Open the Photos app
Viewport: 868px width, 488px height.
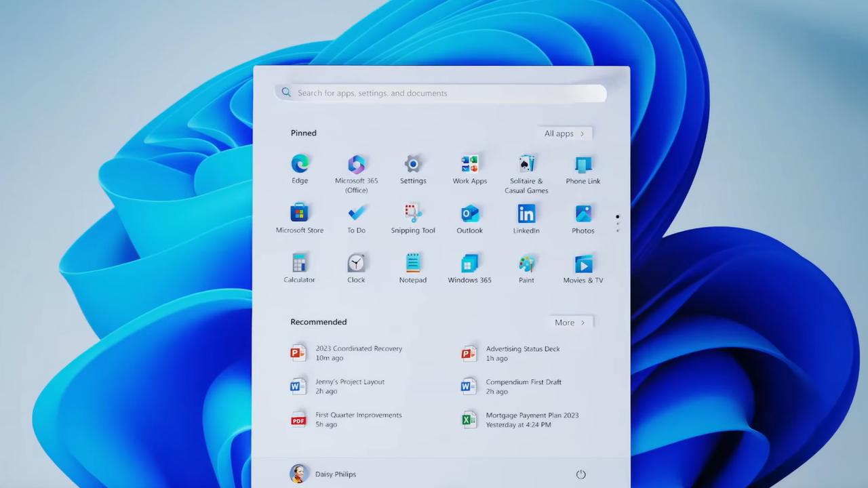coord(583,219)
